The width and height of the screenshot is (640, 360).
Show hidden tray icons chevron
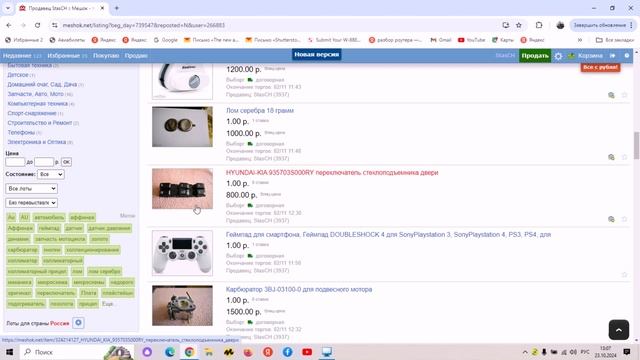[x=525, y=352]
